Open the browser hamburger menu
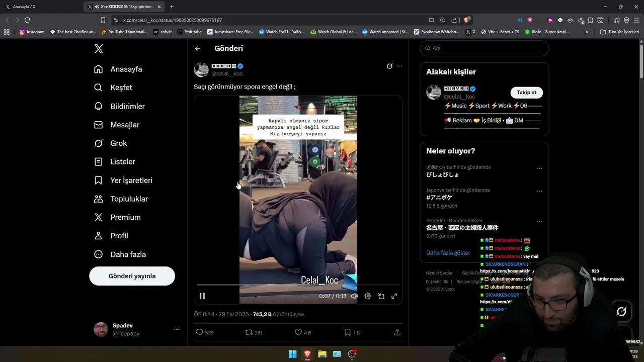The height and width of the screenshot is (362, 644). 636,20
